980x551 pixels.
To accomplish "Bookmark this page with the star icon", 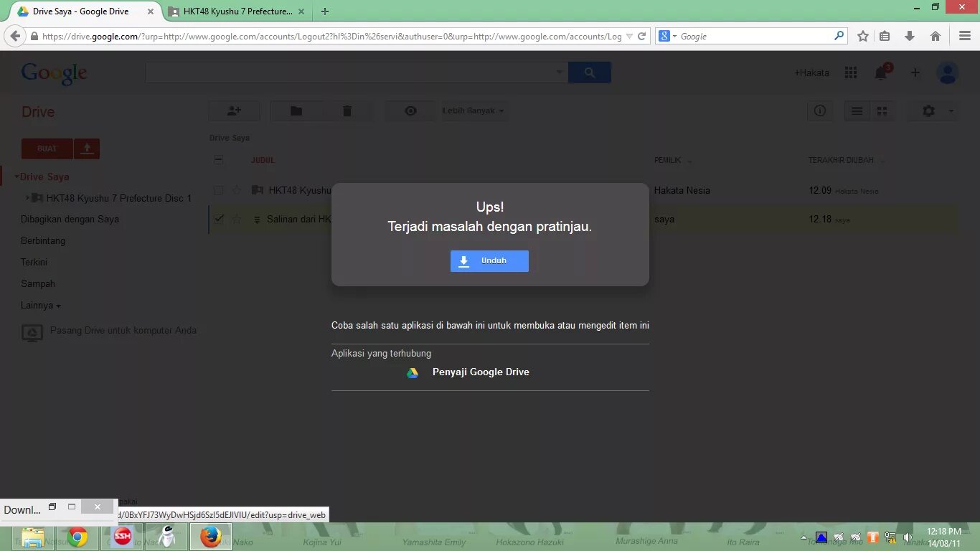I will [863, 36].
